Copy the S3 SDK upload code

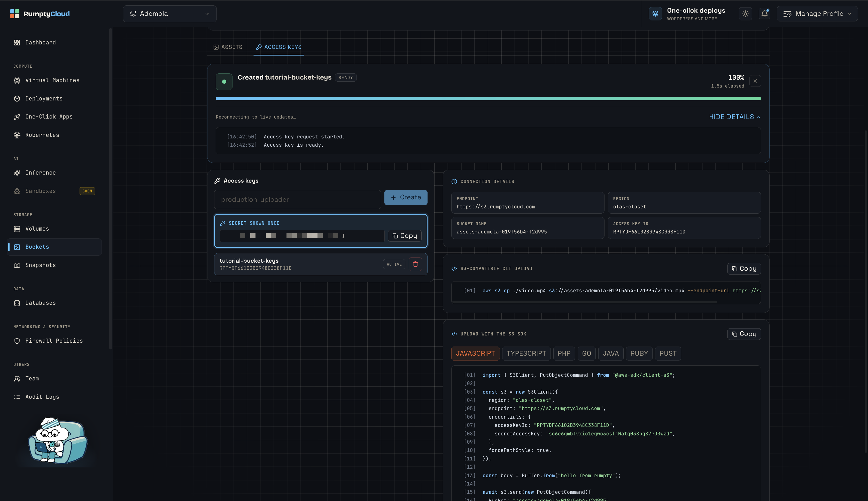click(744, 334)
